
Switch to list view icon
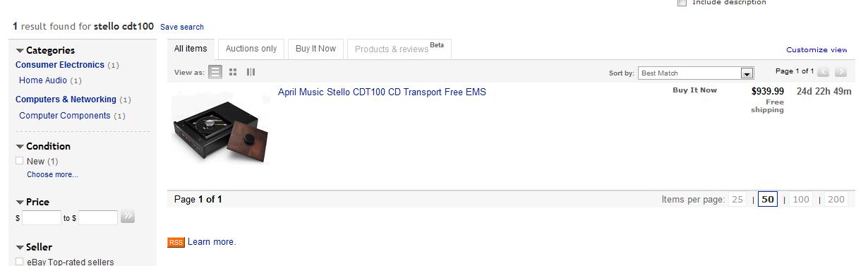215,72
